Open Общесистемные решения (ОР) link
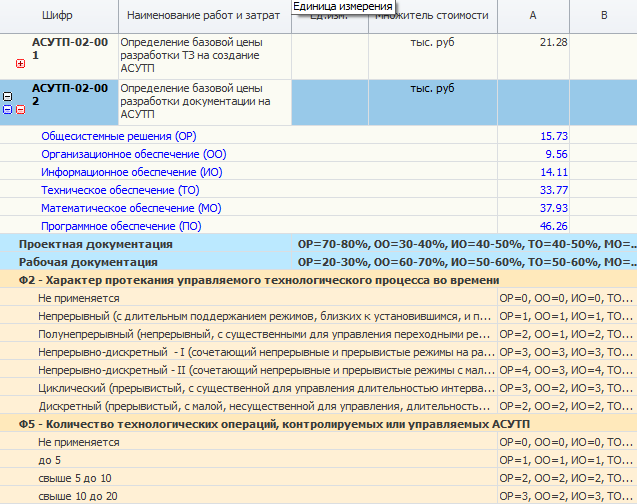 [119, 136]
